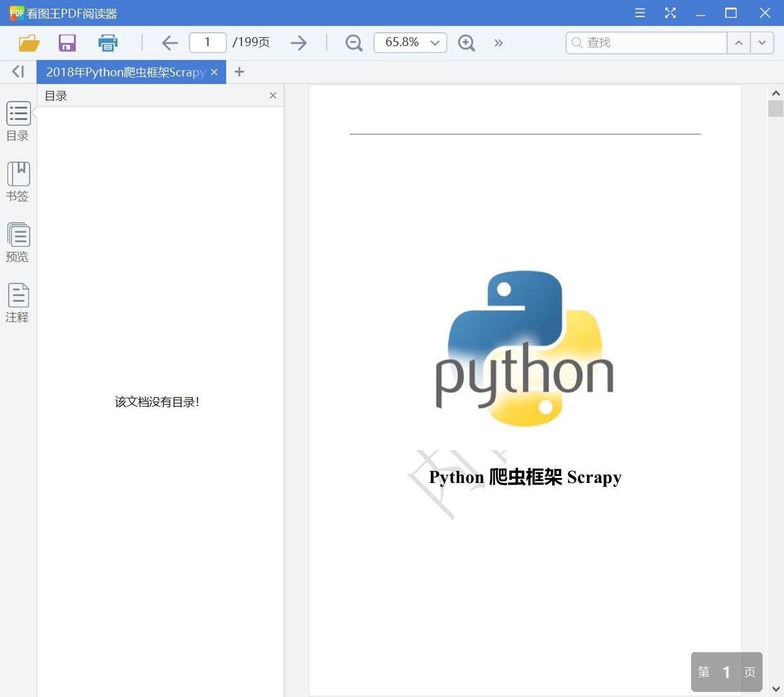The width and height of the screenshot is (784, 697).
Task: Open the 65.8% zoom level dropdown
Action: (x=410, y=42)
